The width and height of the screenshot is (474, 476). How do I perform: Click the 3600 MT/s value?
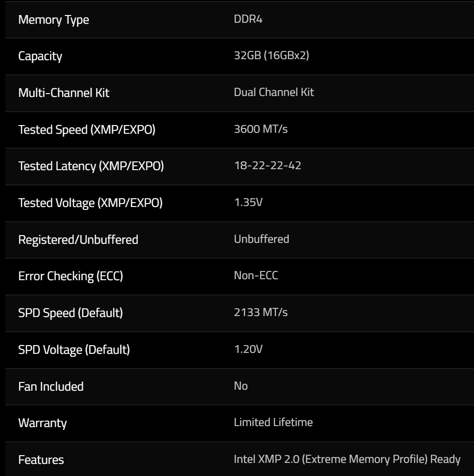[261, 129]
